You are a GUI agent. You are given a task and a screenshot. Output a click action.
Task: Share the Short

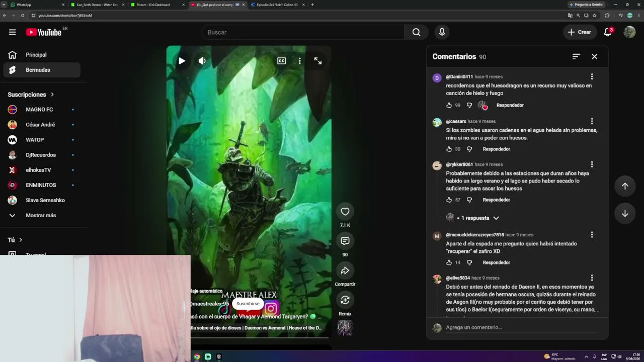click(345, 270)
